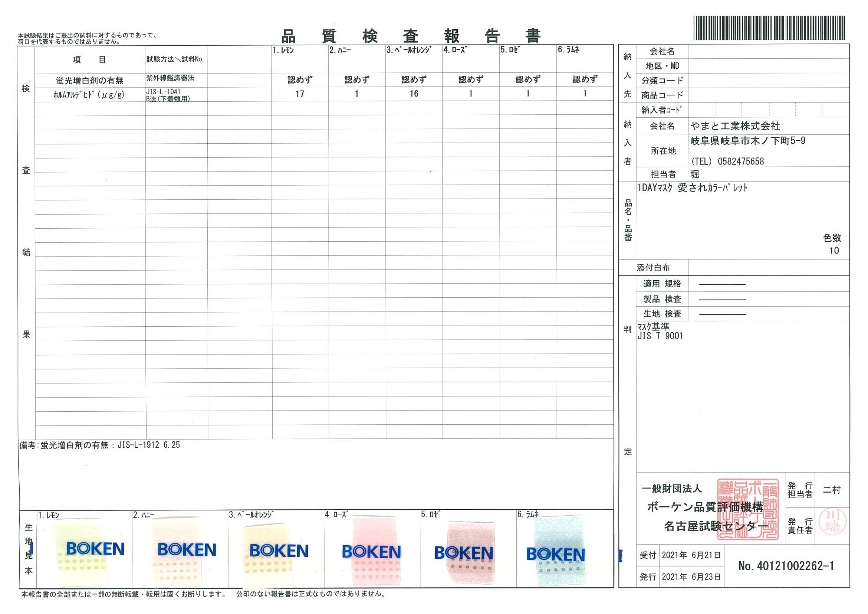Click the 品質検査報告書 title heading

tap(411, 36)
